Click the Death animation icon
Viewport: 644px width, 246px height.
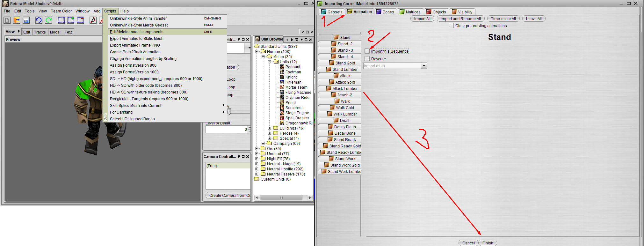pyautogui.click(x=336, y=120)
